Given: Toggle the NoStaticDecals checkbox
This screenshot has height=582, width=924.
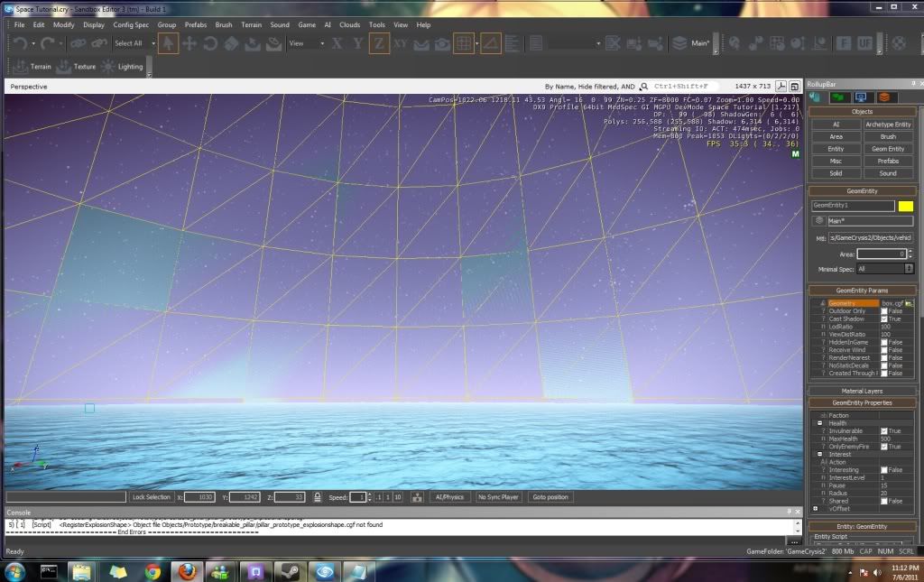Looking at the screenshot, I should (x=884, y=365).
